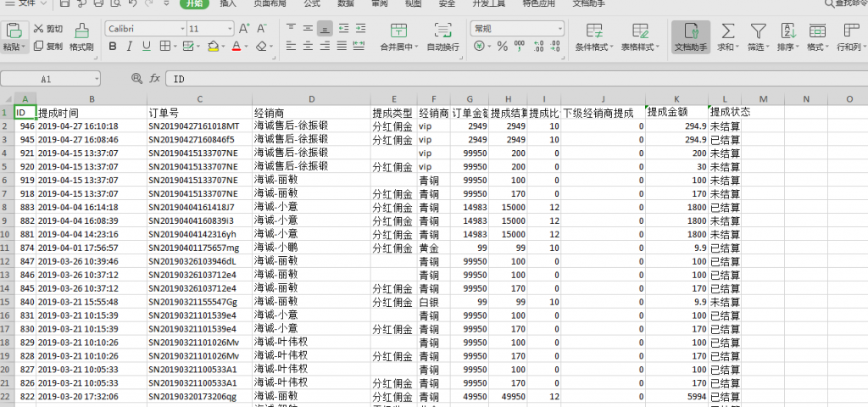
Task: Click the clear eraser icon
Action: coord(261,46)
